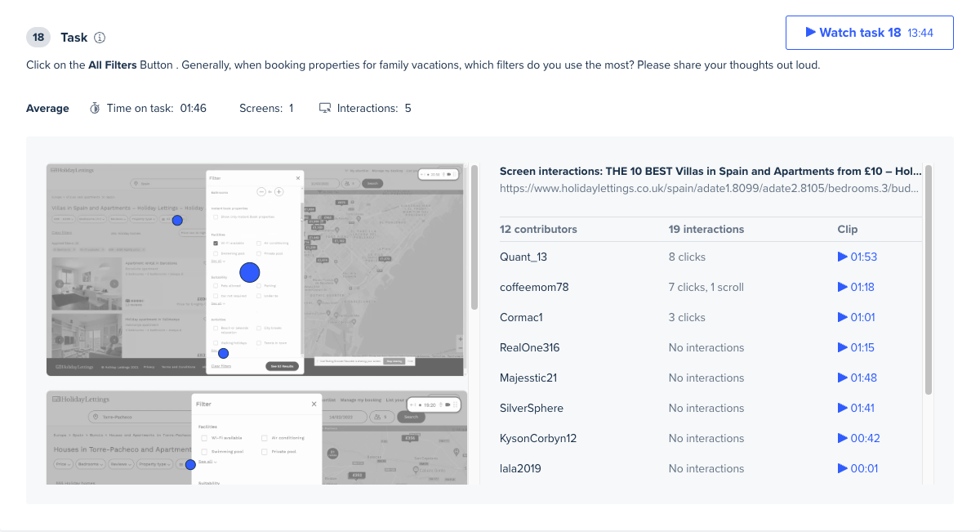980x532 pixels.
Task: Check the Swimming pool checkbox
Action: coord(216,253)
